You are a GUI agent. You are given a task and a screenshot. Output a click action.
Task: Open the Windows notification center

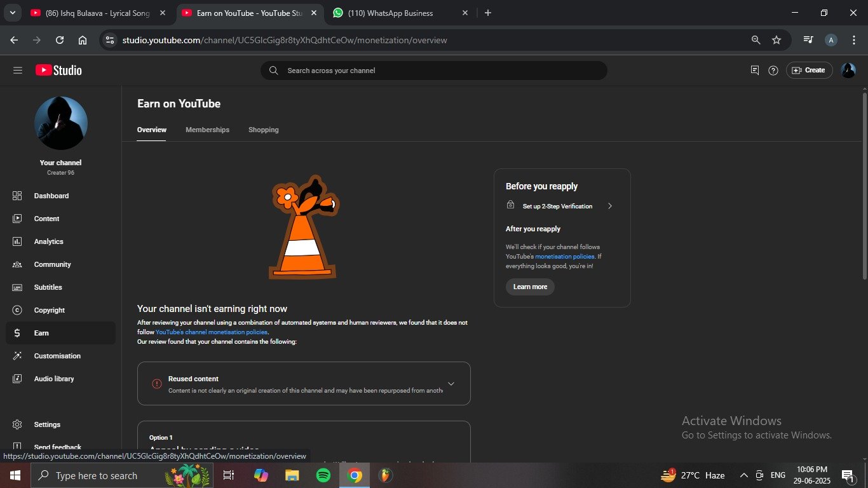(x=848, y=475)
